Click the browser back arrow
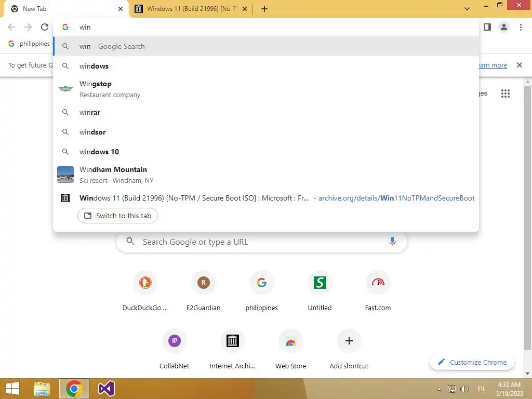Viewport: 532px width, 399px height. [11, 27]
